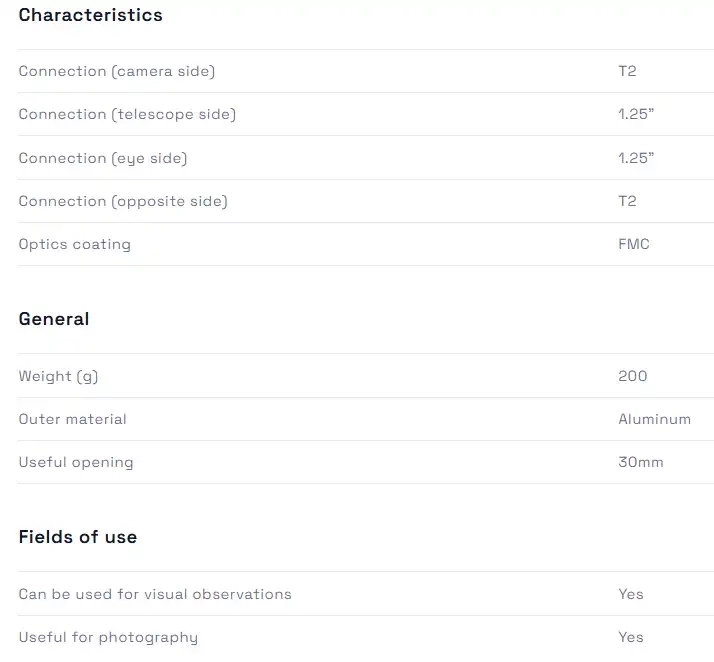Click Yes beside Useful for photography

coord(631,637)
